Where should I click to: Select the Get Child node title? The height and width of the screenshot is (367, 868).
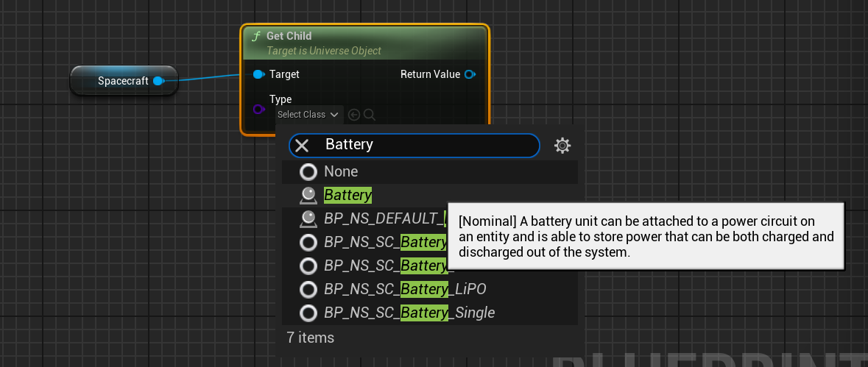tap(289, 36)
